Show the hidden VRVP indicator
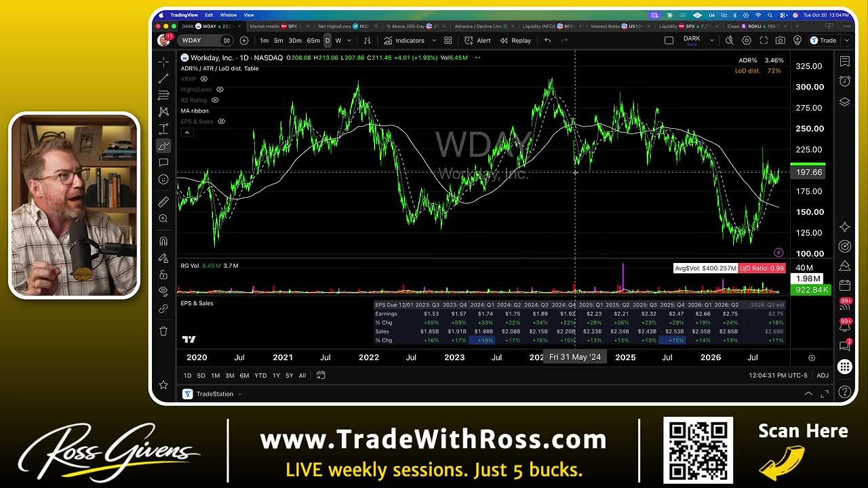Viewport: 868px width, 488px height. click(203, 79)
